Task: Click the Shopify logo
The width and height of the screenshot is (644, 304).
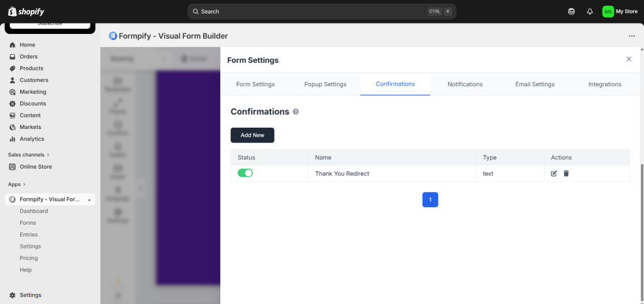Action: [x=23, y=11]
